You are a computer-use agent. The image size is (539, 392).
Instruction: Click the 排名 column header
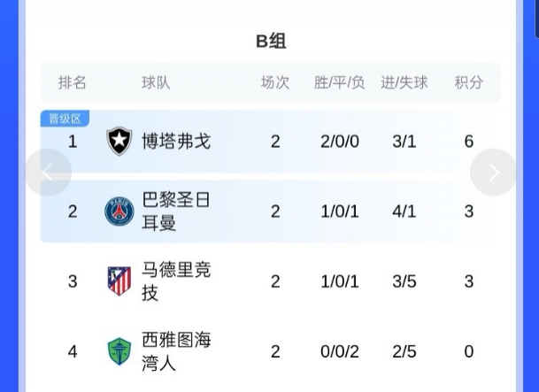tap(73, 82)
